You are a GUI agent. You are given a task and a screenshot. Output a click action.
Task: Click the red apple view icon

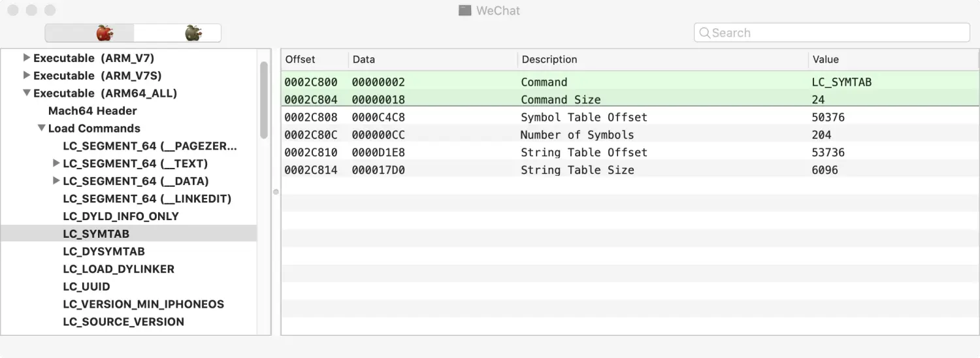click(105, 33)
